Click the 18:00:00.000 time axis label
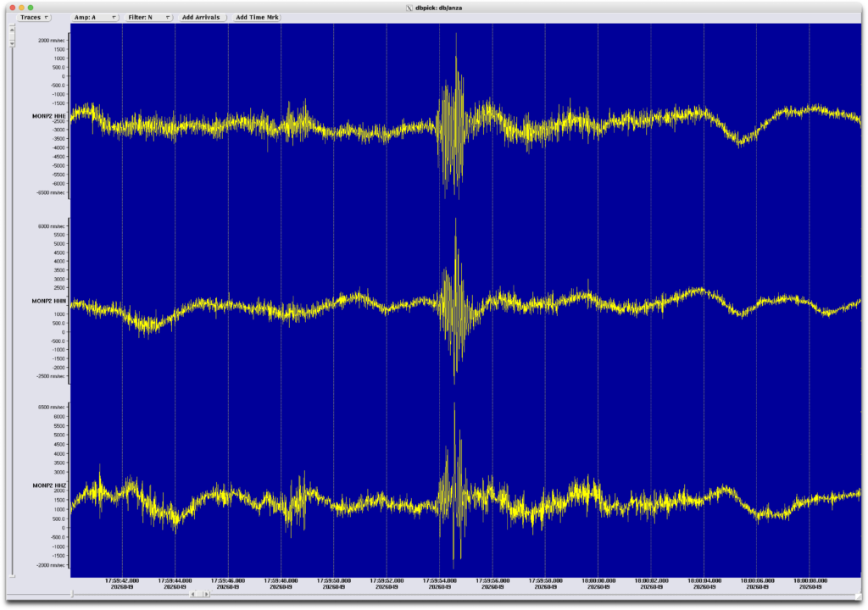Screen dimensions: 868x610 (x=598, y=581)
